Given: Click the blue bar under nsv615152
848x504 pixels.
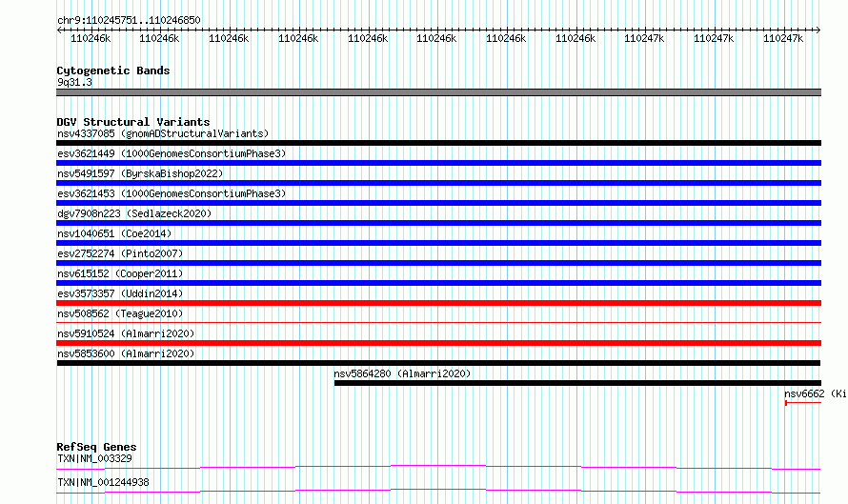Looking at the screenshot, I should 438,283.
